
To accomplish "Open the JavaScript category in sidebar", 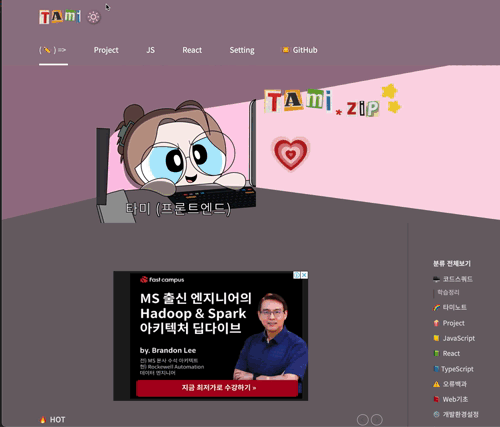I will click(x=454, y=338).
